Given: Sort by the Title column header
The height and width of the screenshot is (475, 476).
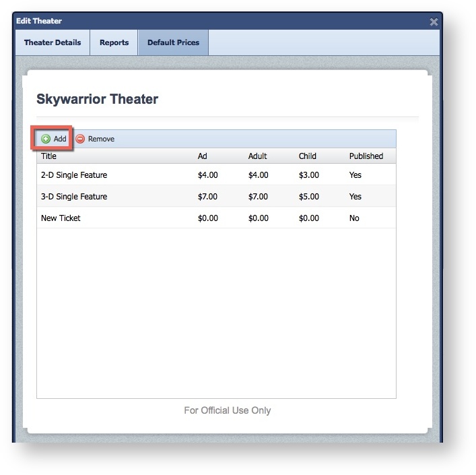Looking at the screenshot, I should [x=49, y=156].
